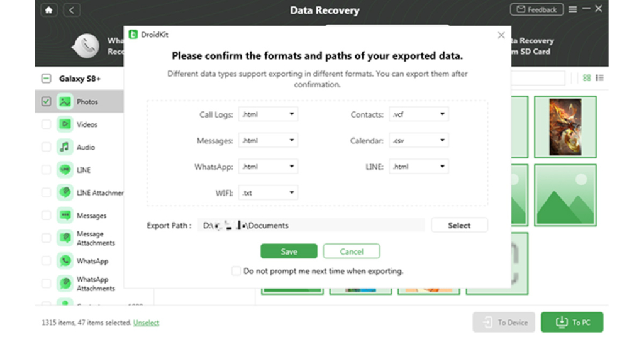This screenshot has width=644, height=337.
Task: Check the LINE checkbox
Action: pyautogui.click(x=46, y=170)
